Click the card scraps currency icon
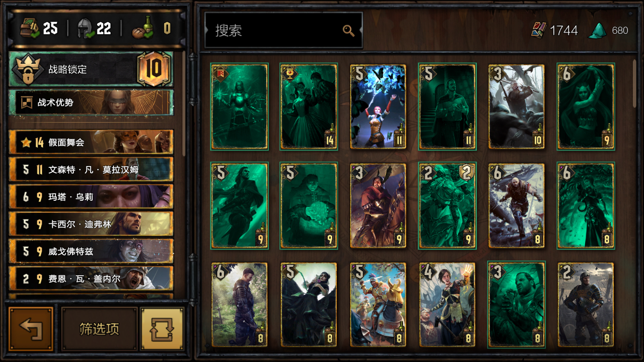This screenshot has width=644, height=362. 538,30
